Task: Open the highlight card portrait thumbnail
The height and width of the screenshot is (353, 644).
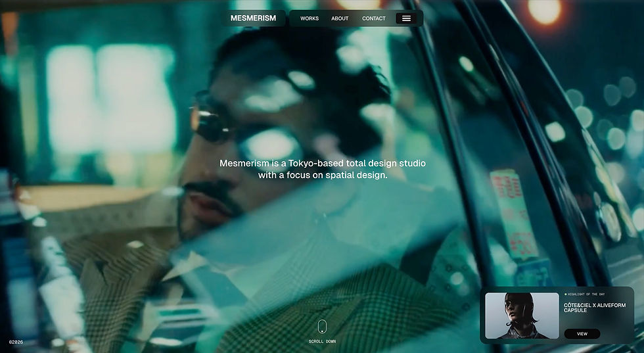Action: click(522, 316)
